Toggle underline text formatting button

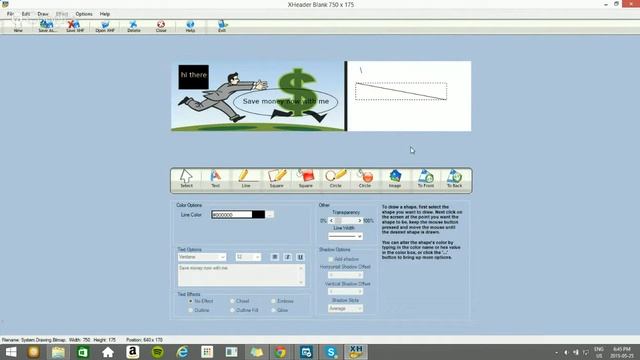coord(300,257)
